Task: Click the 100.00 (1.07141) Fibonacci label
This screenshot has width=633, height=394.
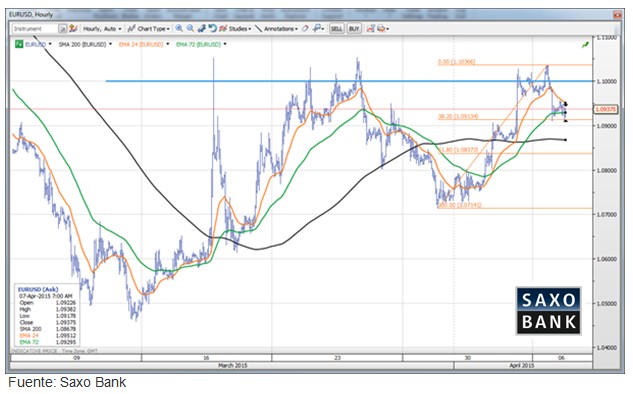Action: [x=460, y=205]
